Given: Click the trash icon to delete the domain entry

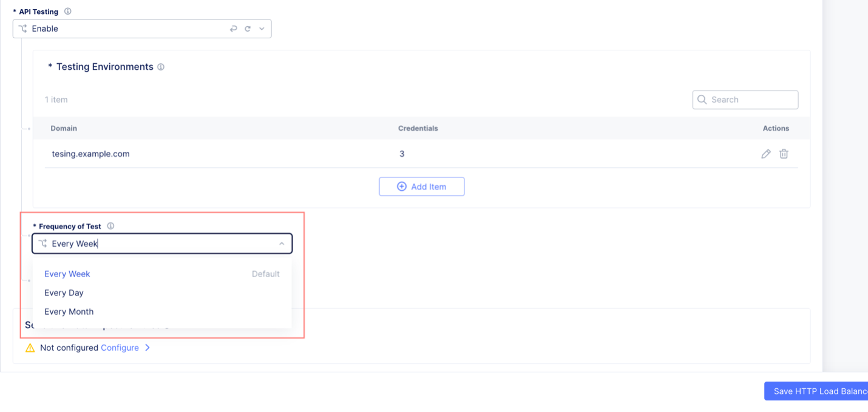Looking at the screenshot, I should 784,154.
